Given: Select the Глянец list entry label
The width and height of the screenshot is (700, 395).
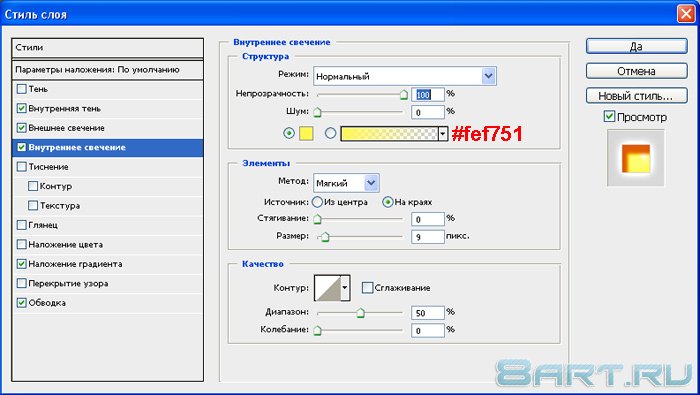Looking at the screenshot, I should click(43, 225).
